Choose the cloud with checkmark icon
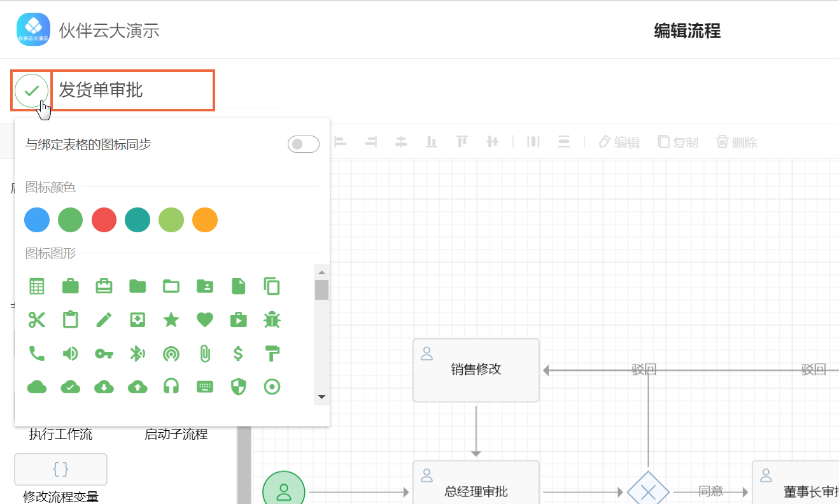The width and height of the screenshot is (839, 504). (x=71, y=386)
